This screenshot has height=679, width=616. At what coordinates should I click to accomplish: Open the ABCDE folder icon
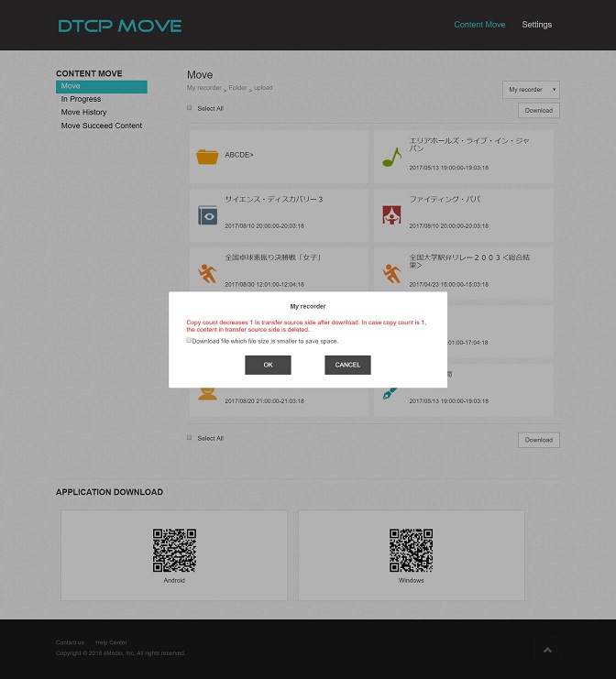tap(207, 157)
